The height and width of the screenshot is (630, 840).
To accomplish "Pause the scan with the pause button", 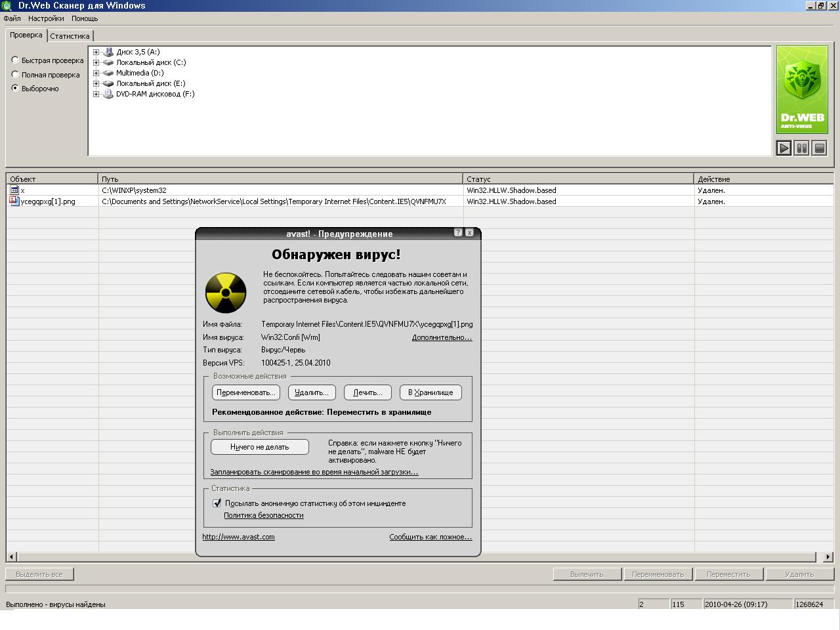I will point(801,148).
